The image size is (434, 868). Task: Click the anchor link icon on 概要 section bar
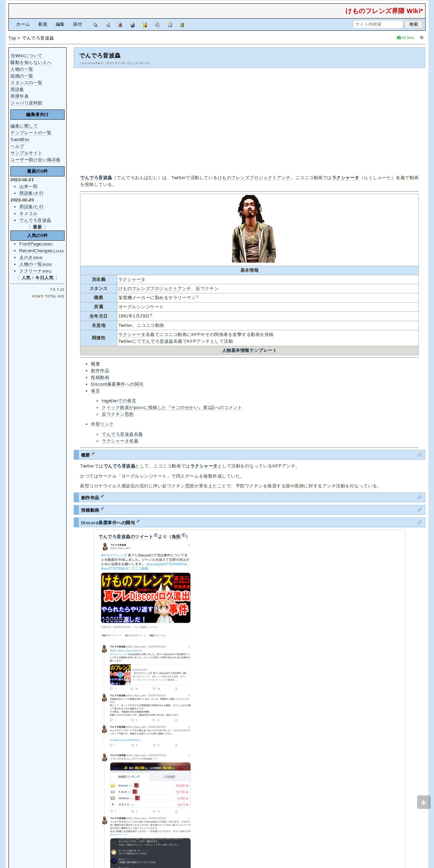[419, 455]
